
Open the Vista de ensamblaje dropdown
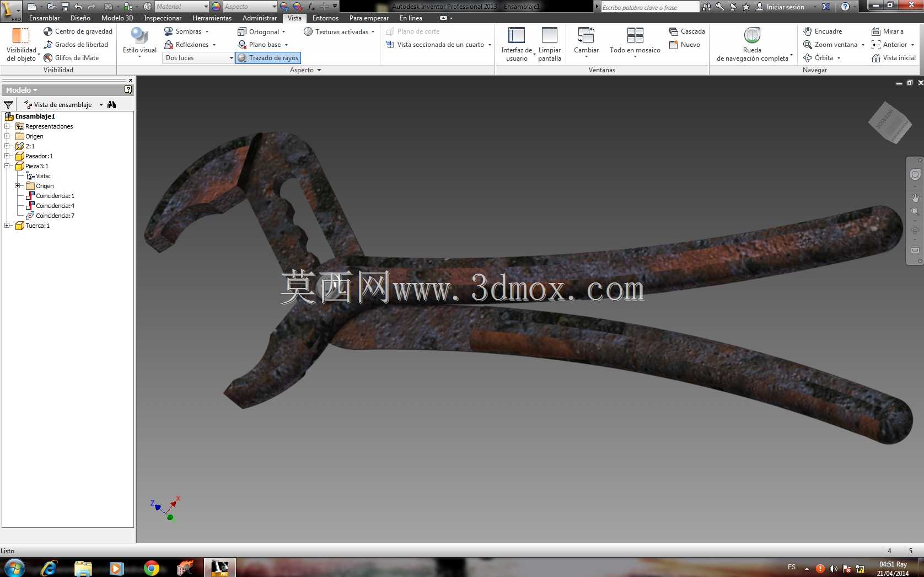[x=101, y=105]
